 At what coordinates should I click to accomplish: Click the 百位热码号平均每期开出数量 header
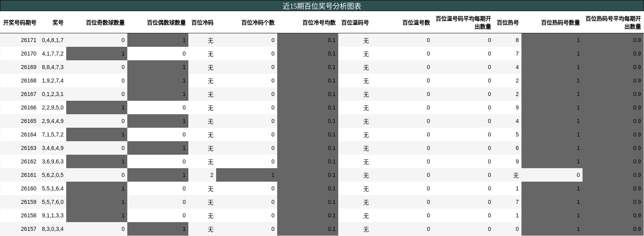613,23
